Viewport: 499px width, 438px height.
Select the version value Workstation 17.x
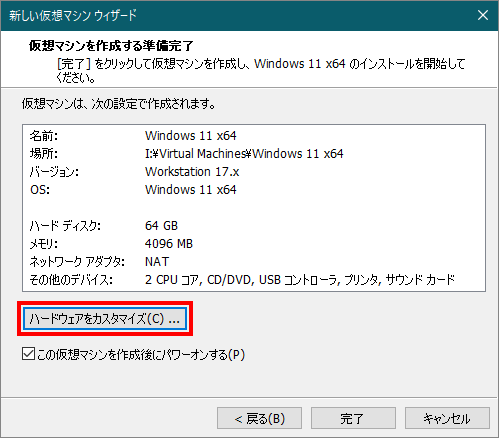click(x=192, y=172)
